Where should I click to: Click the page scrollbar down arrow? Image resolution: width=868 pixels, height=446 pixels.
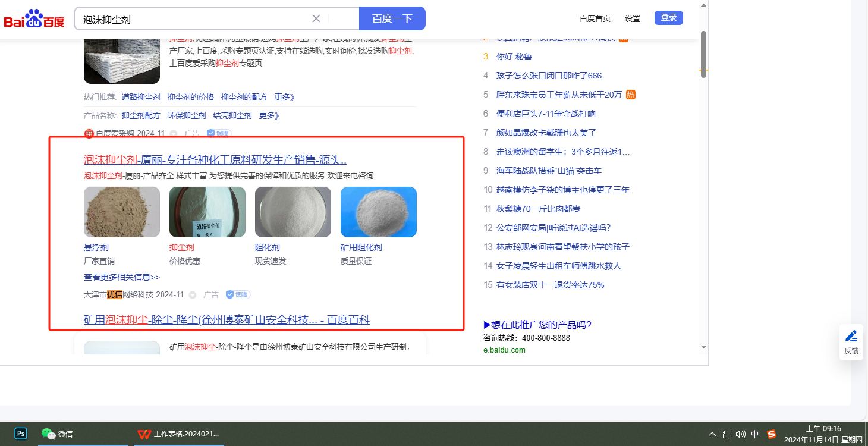point(703,347)
